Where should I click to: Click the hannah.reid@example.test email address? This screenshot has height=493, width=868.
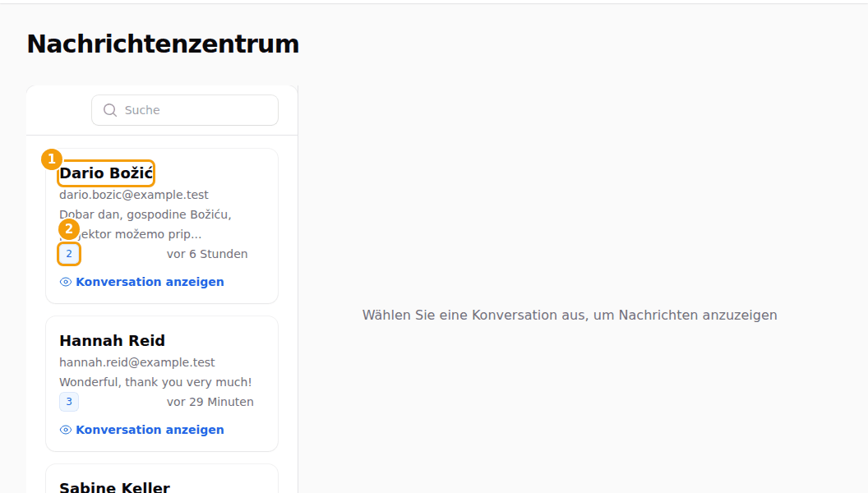pyautogui.click(x=136, y=362)
